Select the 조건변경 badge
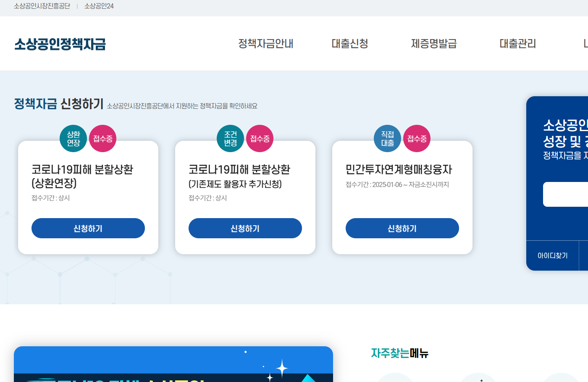The height and width of the screenshot is (382, 588). click(x=230, y=138)
